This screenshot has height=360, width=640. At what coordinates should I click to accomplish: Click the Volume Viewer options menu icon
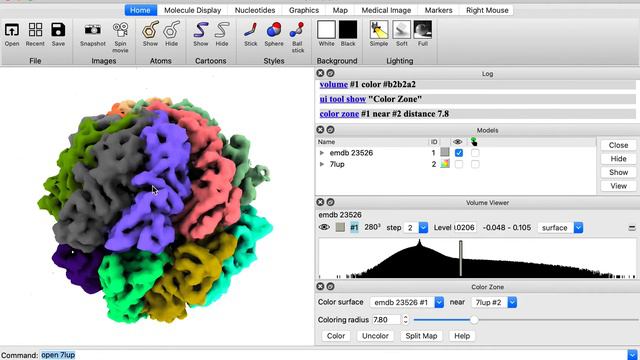click(x=632, y=228)
